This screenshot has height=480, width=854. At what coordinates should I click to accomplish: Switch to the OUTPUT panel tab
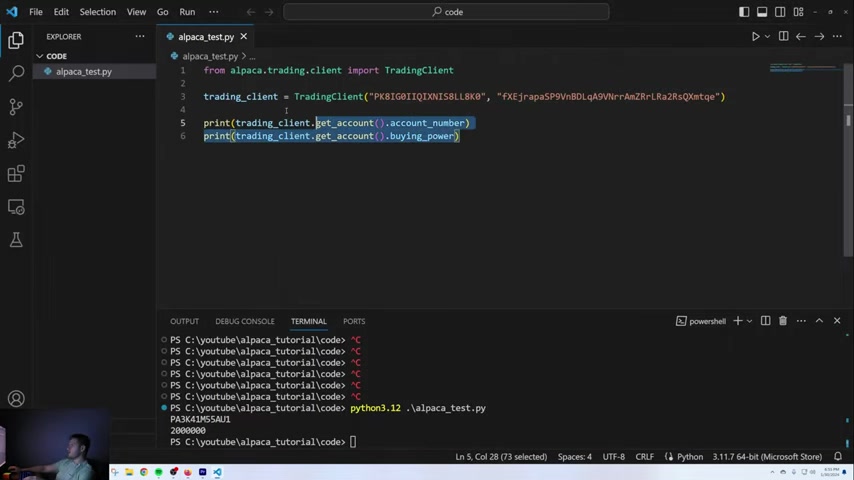tap(184, 321)
